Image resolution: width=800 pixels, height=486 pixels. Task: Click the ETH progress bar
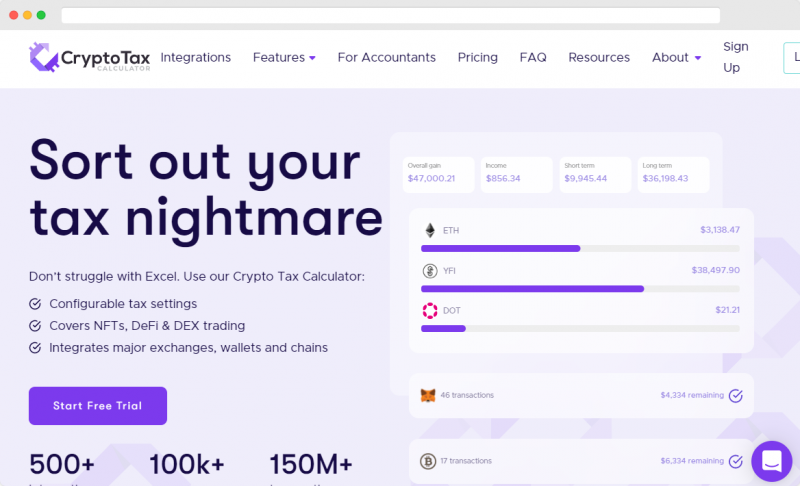click(580, 248)
